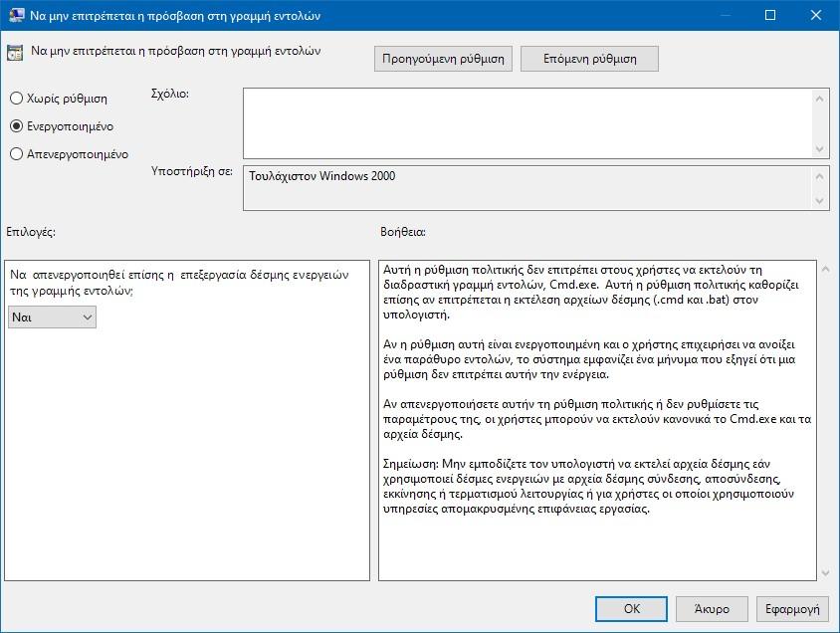Click the 'Τουλάχιστον Windows 2000' text
The height and width of the screenshot is (633, 840).
point(321,175)
